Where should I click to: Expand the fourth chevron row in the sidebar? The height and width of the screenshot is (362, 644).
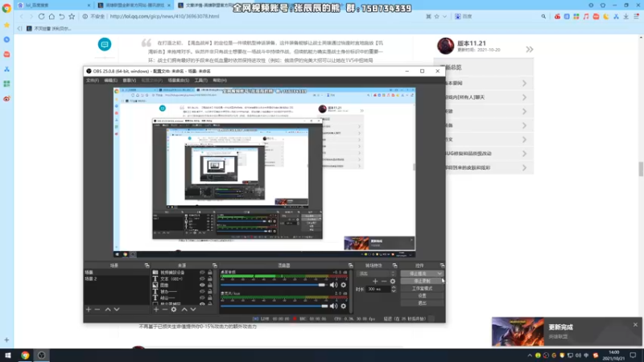[525, 125]
